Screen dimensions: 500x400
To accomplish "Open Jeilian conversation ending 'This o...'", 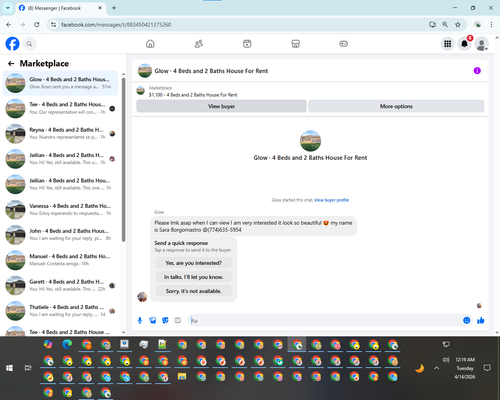I will click(60, 159).
